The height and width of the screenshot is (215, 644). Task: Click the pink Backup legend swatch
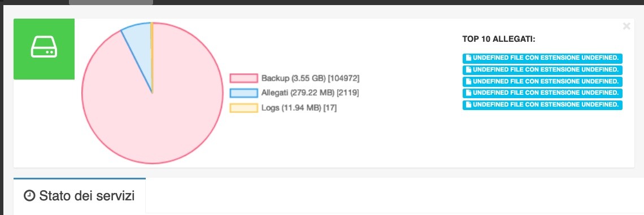click(x=243, y=78)
